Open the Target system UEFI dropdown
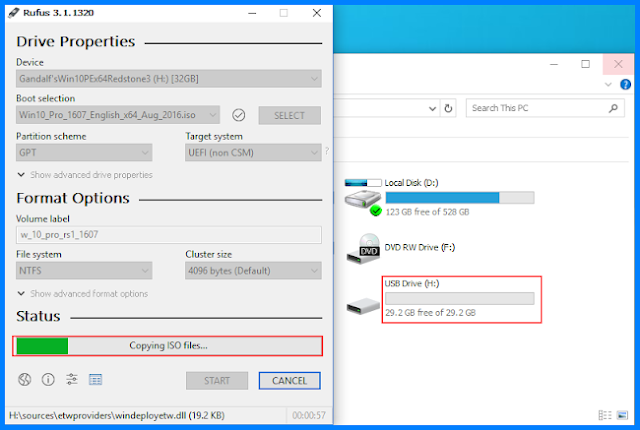 click(x=253, y=153)
